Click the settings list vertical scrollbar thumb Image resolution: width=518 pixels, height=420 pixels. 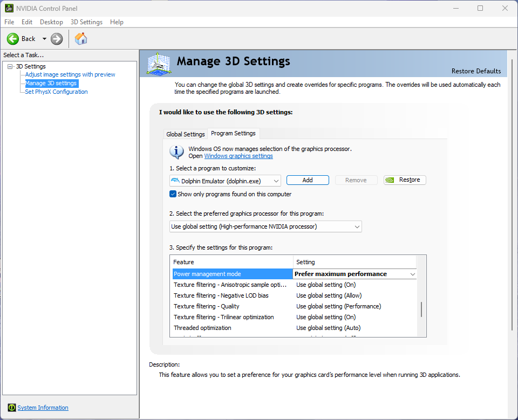point(421,309)
